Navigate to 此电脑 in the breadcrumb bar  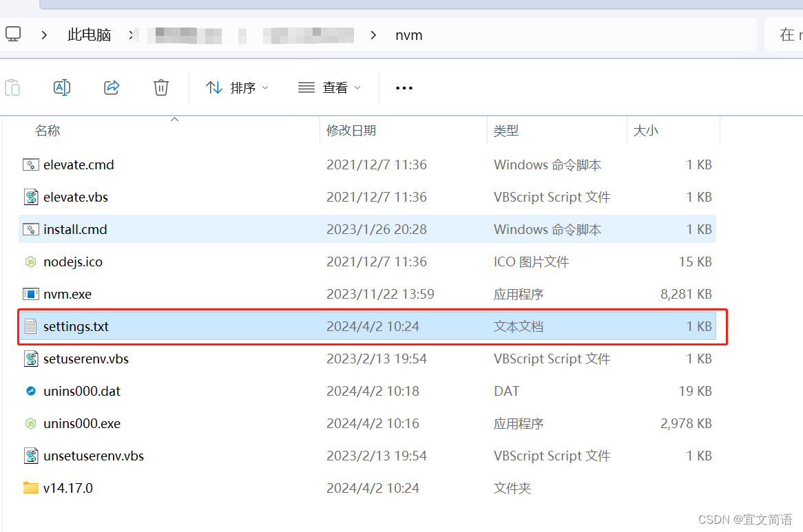pyautogui.click(x=89, y=34)
